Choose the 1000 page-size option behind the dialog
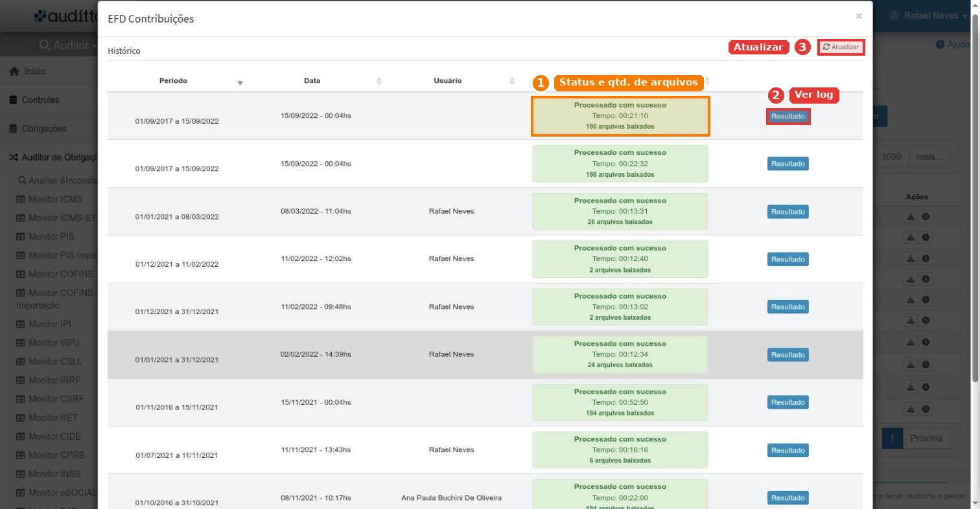Viewport: 980px width, 509px height. [891, 157]
